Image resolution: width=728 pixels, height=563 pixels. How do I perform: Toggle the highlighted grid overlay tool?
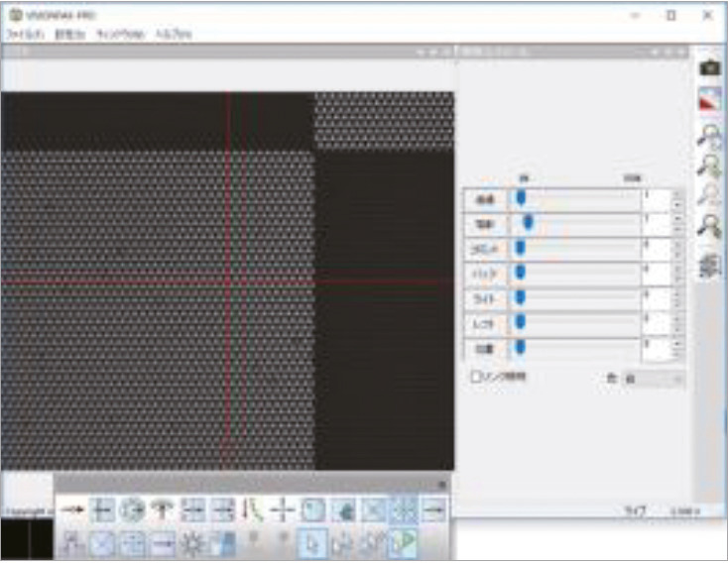404,509
